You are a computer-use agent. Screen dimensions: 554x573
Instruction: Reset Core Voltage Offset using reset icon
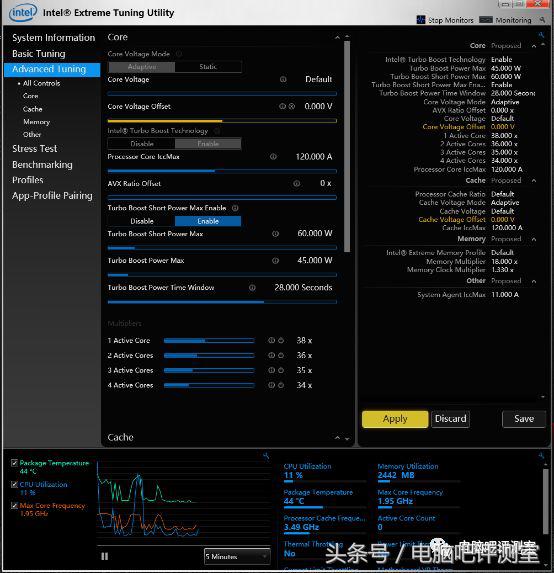[x=292, y=106]
